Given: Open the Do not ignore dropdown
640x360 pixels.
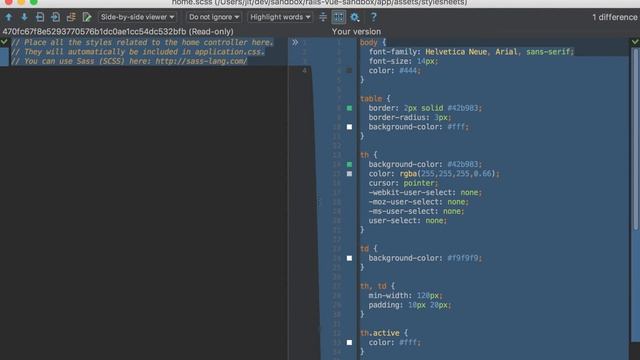Looking at the screenshot, I should (x=214, y=17).
